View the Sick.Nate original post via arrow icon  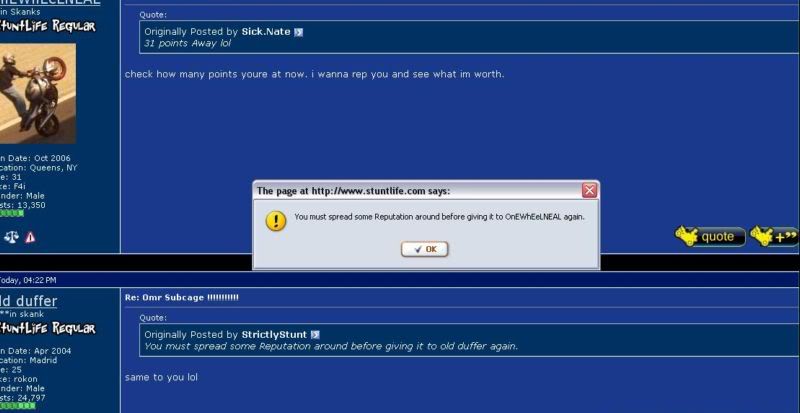298,32
